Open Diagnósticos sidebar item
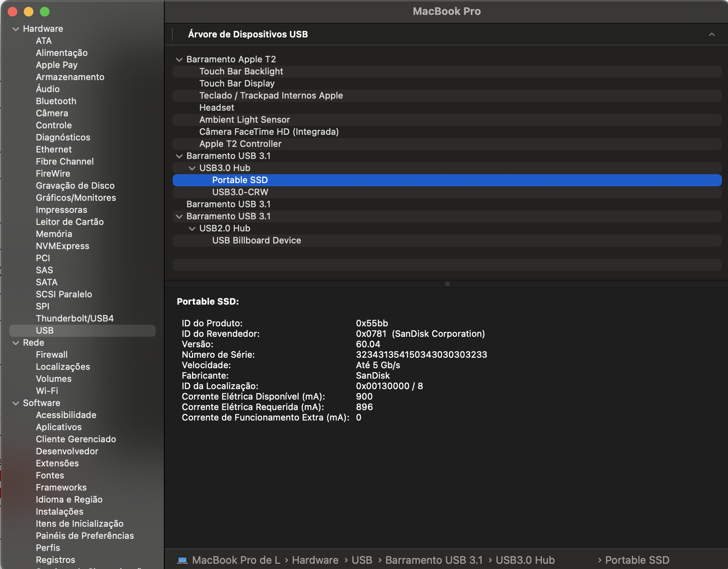This screenshot has width=728, height=569. [x=63, y=137]
